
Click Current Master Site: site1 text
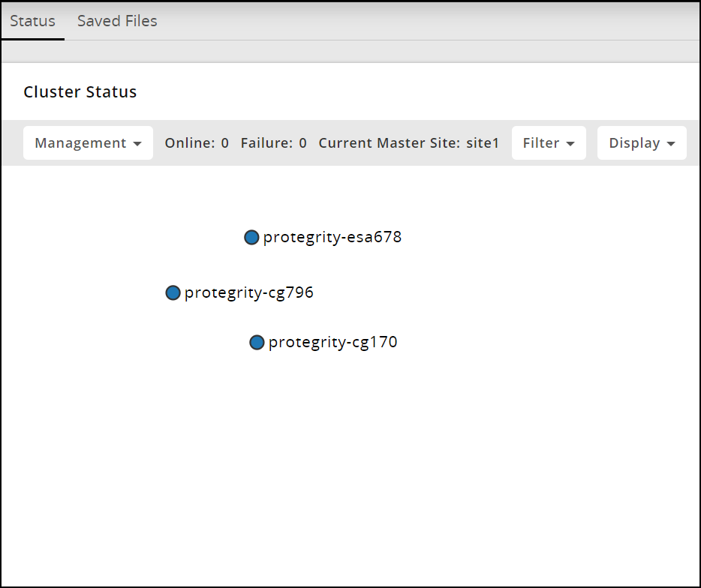coord(408,143)
